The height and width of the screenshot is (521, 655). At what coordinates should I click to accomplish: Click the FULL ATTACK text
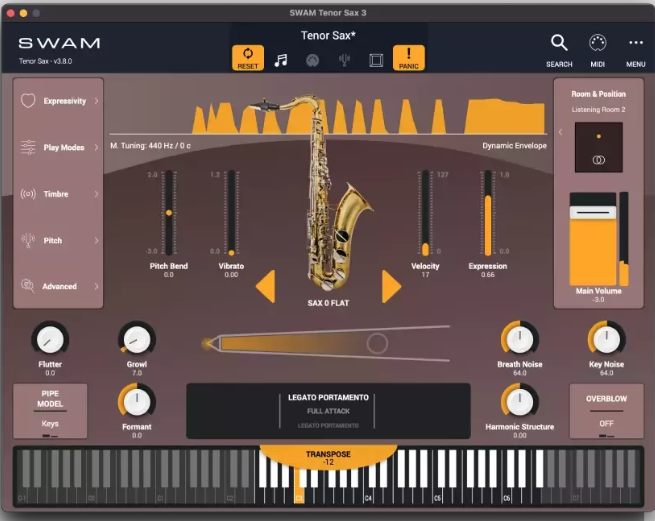(x=328, y=411)
